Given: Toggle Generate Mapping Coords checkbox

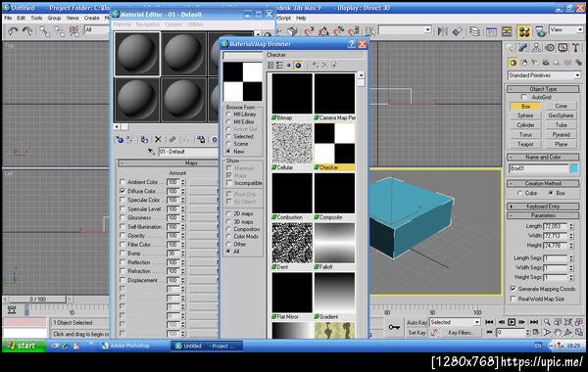Looking at the screenshot, I should pos(513,289).
